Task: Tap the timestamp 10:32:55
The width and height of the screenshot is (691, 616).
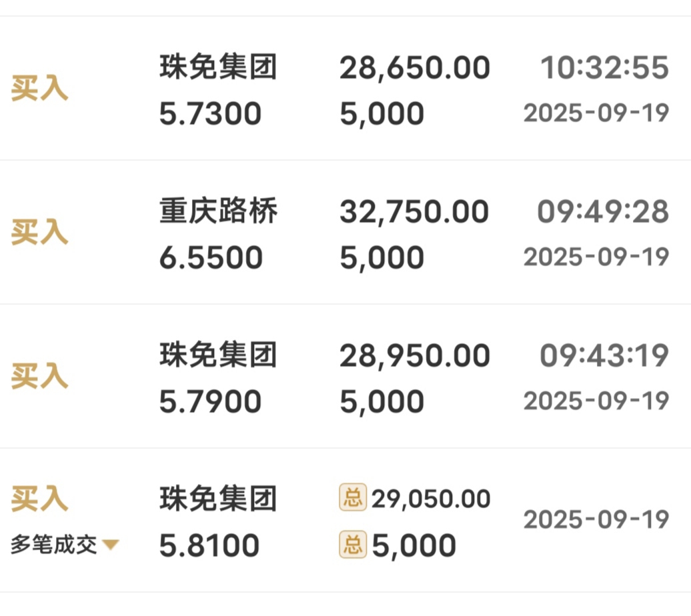Action: pyautogui.click(x=604, y=68)
